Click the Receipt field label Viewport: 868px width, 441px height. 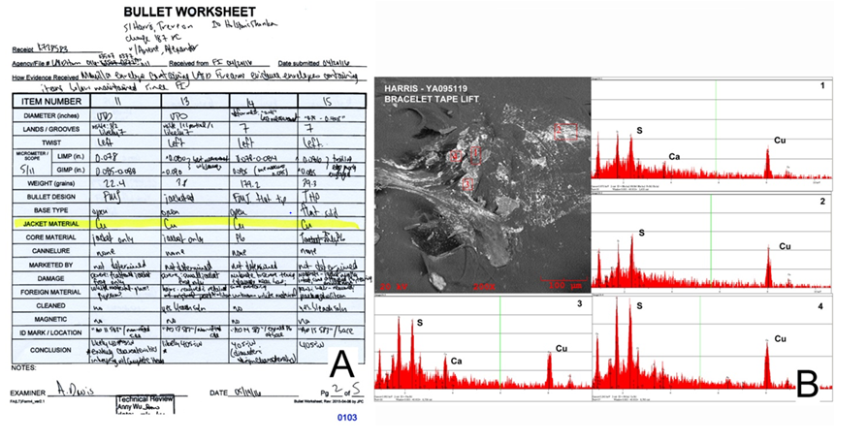coord(23,49)
